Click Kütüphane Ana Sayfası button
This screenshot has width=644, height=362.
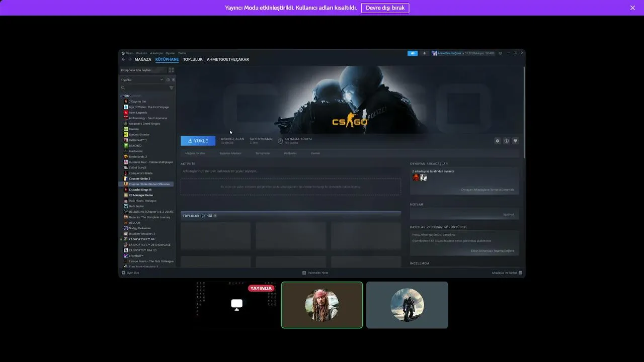(143, 70)
